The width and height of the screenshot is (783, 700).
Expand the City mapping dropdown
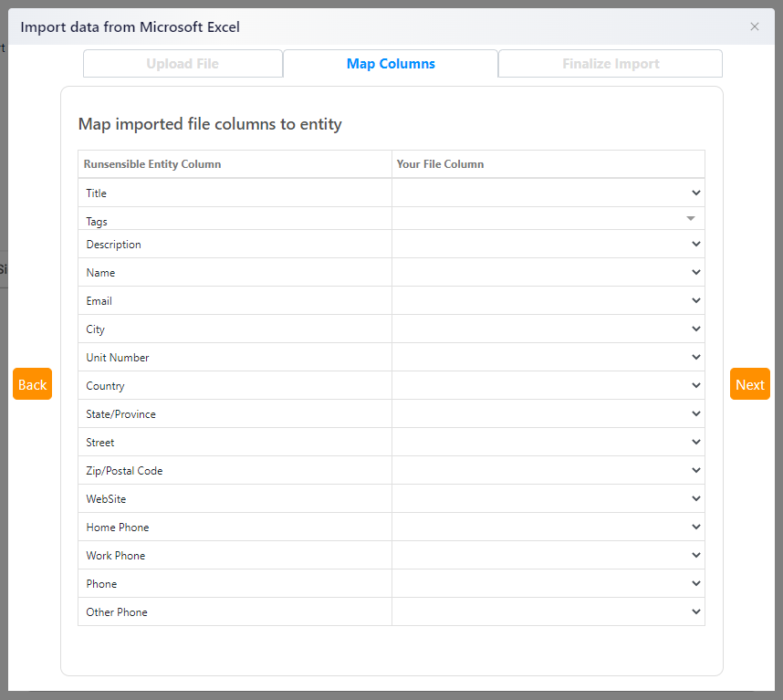[x=548, y=329]
